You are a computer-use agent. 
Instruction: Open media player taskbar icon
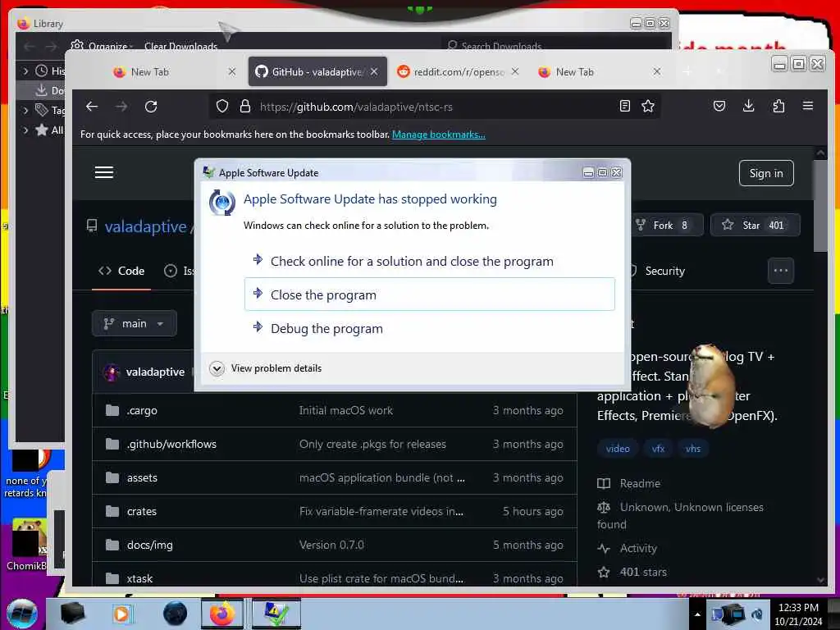(121, 614)
